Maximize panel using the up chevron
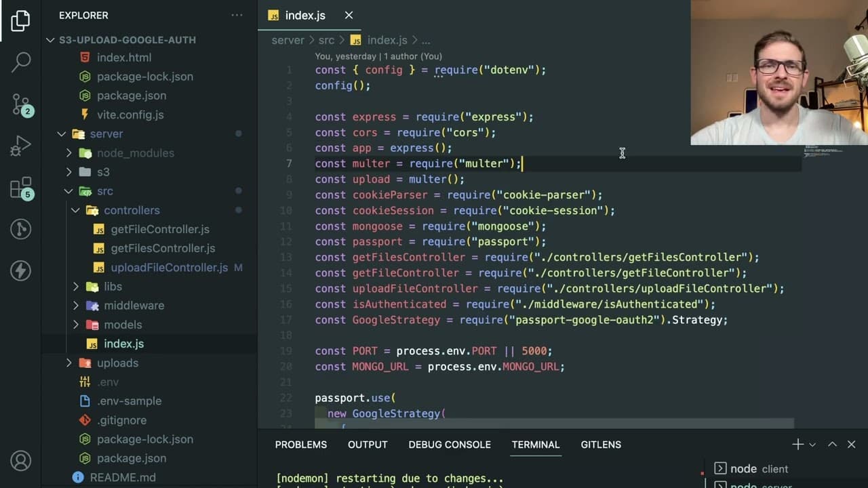 (832, 445)
